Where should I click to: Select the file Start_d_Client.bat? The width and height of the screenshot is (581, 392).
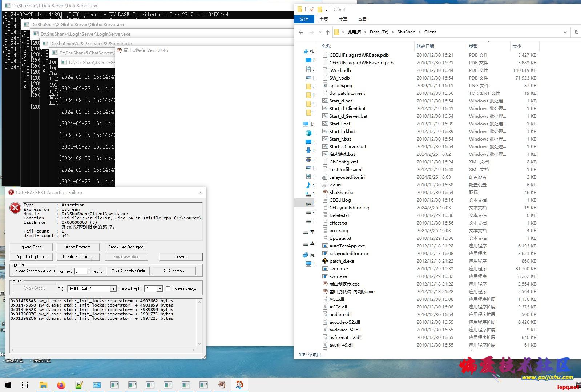click(347, 108)
